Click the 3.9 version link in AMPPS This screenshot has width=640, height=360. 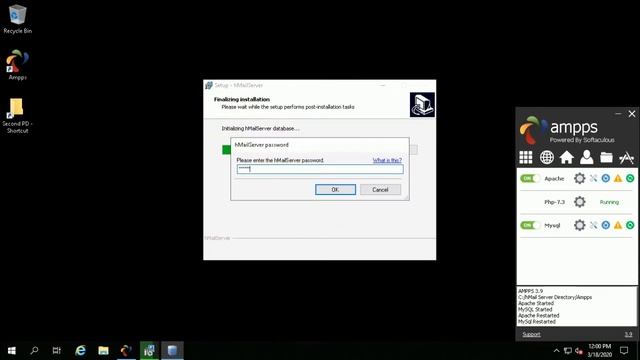[x=628, y=334]
